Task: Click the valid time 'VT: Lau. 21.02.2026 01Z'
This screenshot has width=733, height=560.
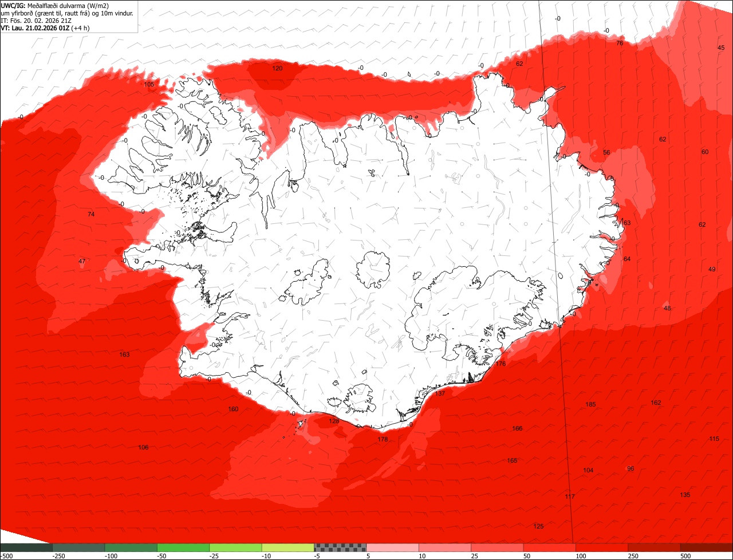Action: [35, 27]
